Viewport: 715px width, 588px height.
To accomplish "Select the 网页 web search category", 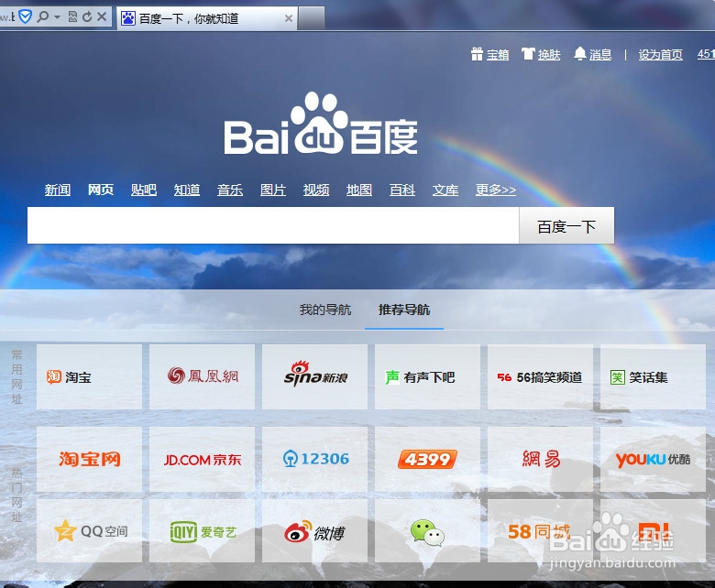I will (x=101, y=190).
